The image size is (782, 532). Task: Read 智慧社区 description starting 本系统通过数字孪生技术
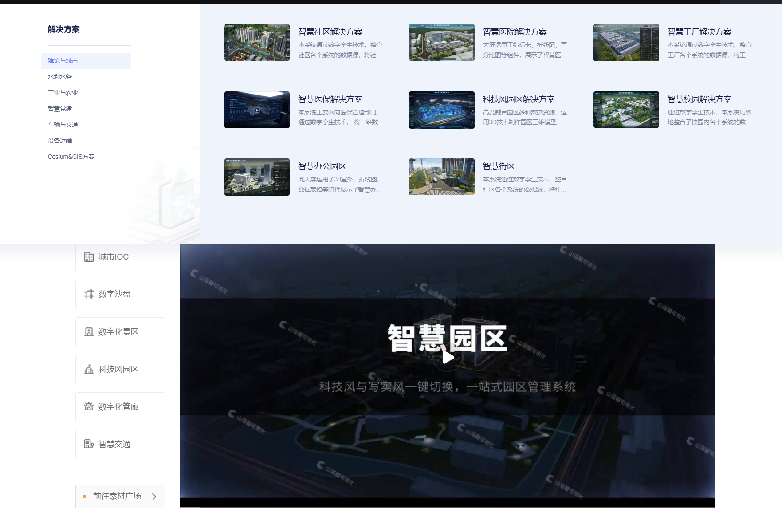340,50
